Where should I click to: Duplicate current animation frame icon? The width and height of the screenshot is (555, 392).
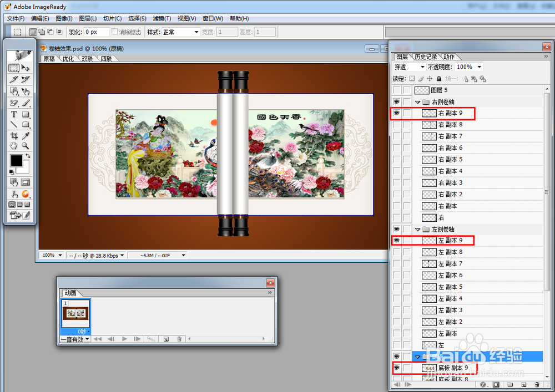click(x=166, y=339)
